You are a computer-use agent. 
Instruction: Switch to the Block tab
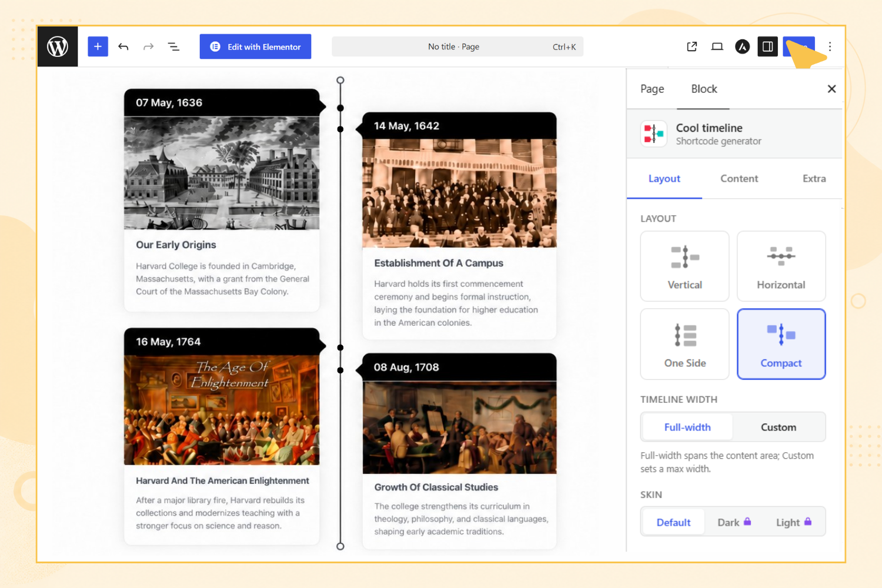pos(704,89)
